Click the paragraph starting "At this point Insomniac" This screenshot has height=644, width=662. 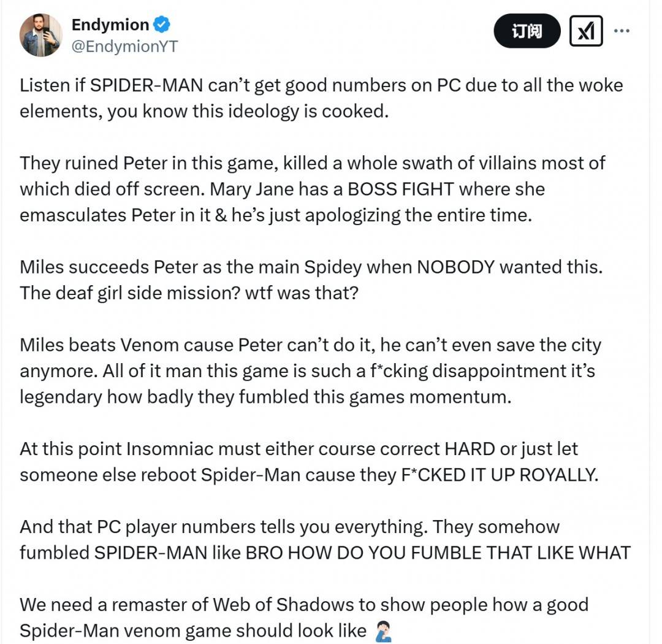[308, 461]
